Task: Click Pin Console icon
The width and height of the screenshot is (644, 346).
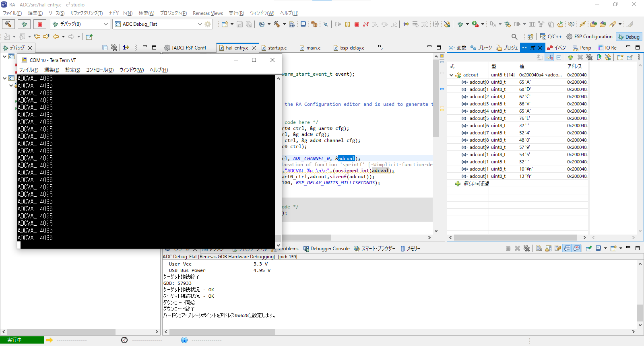Action: [x=588, y=248]
